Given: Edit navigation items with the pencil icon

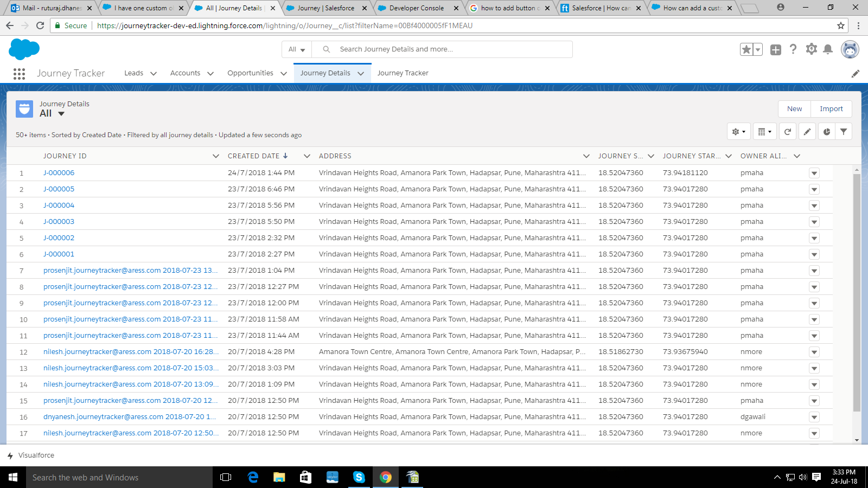Looking at the screenshot, I should (x=856, y=74).
